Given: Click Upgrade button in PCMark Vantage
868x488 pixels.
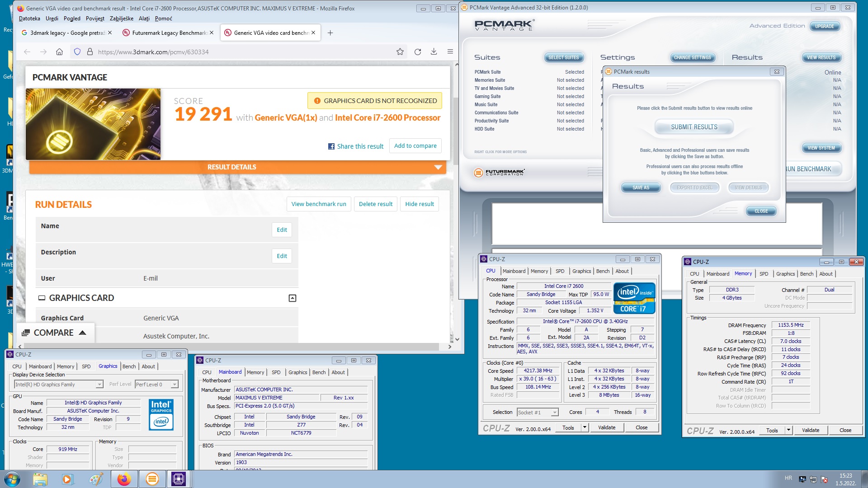Looking at the screenshot, I should coord(824,26).
